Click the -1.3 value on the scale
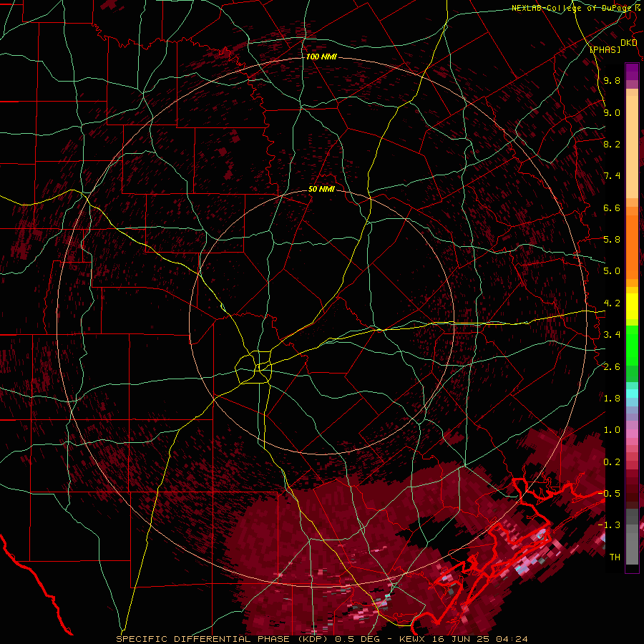The height and width of the screenshot is (644, 644). point(609,525)
